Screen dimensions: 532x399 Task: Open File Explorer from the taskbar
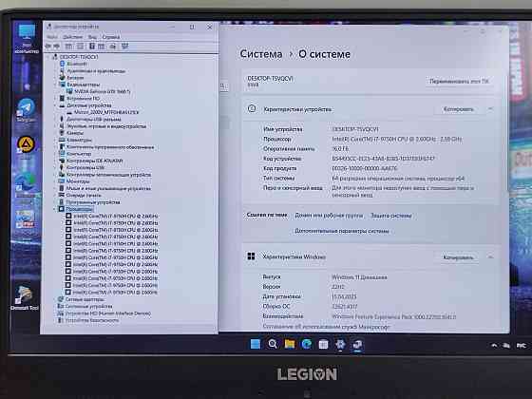point(290,344)
